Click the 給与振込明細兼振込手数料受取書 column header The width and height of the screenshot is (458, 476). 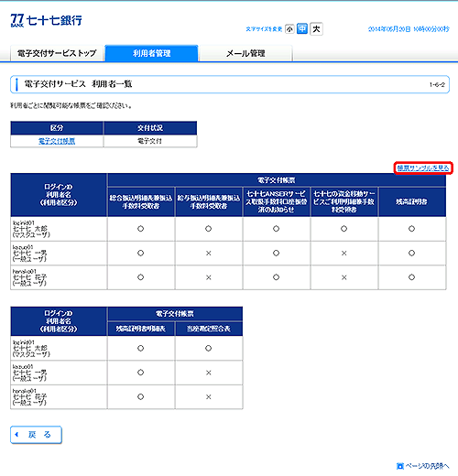[209, 202]
